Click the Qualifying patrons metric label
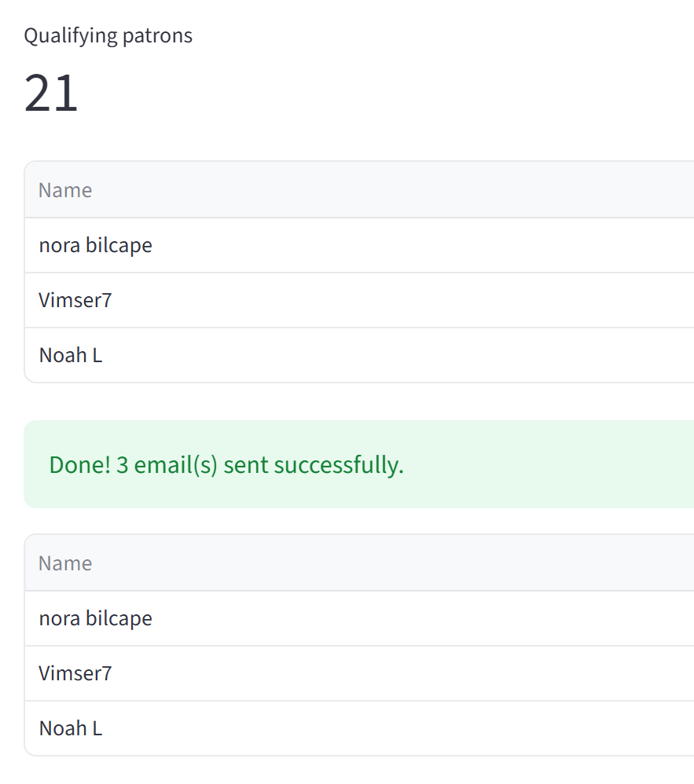Image resolution: width=694 pixels, height=784 pixels. click(x=108, y=36)
